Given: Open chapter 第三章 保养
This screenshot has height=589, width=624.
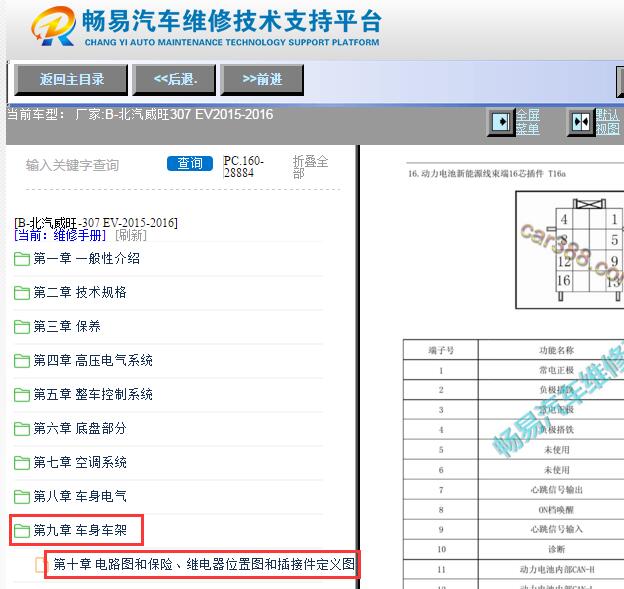Looking at the screenshot, I should 67,326.
